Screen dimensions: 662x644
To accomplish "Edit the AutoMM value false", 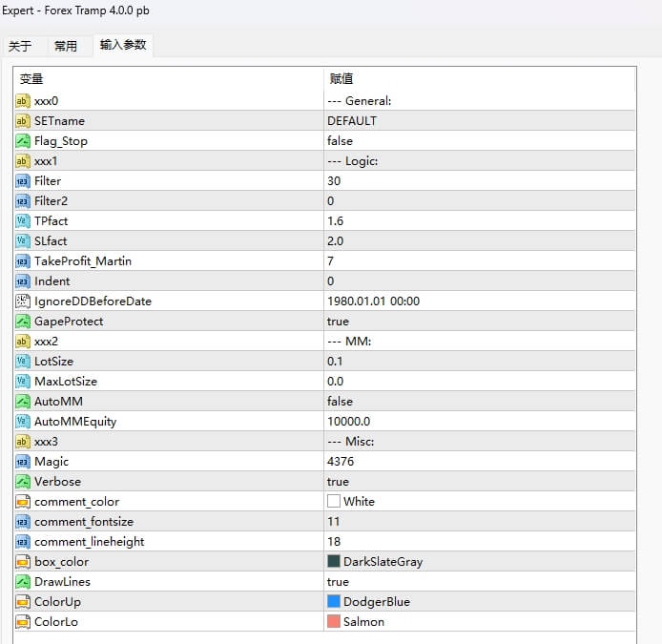I will click(479, 401).
